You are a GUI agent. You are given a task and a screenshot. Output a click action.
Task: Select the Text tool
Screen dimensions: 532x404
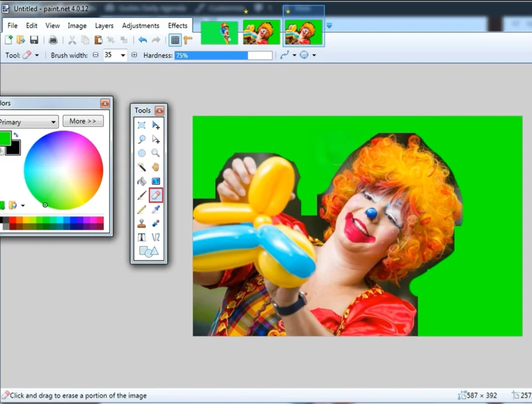tap(142, 237)
